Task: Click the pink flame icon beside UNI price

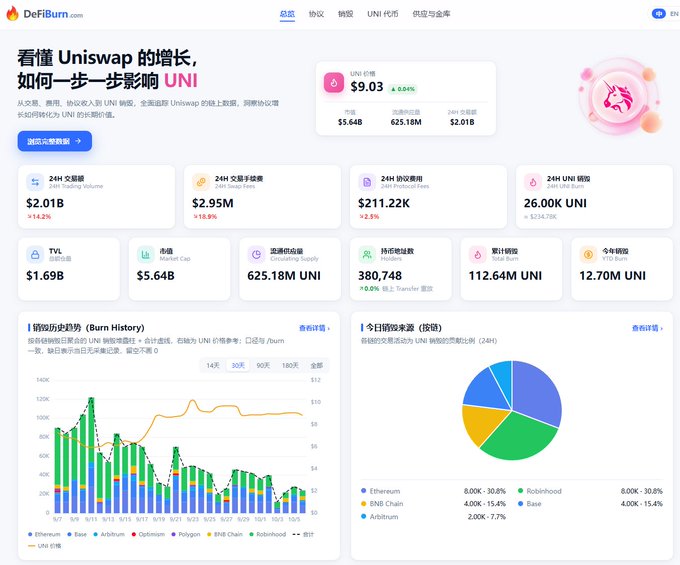Action: pyautogui.click(x=334, y=82)
